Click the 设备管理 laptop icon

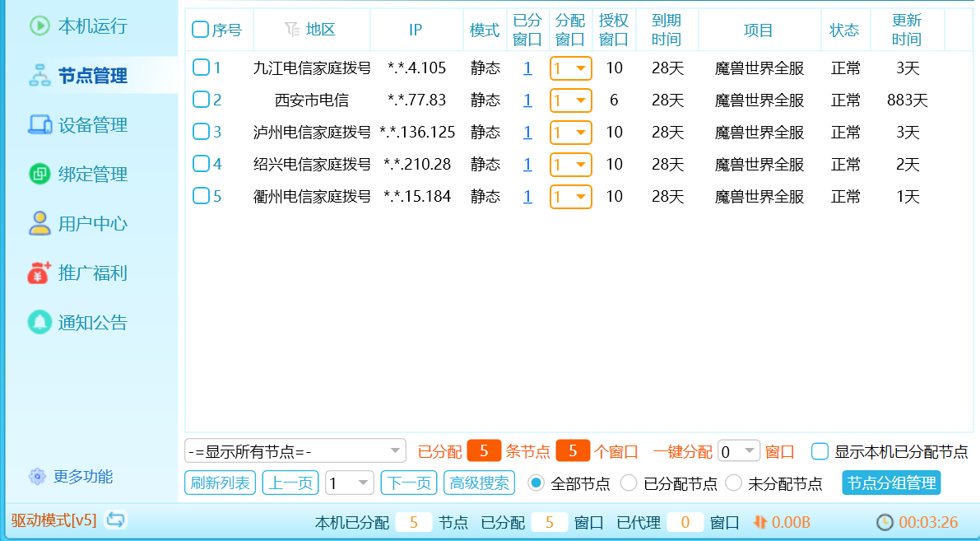tap(40, 125)
